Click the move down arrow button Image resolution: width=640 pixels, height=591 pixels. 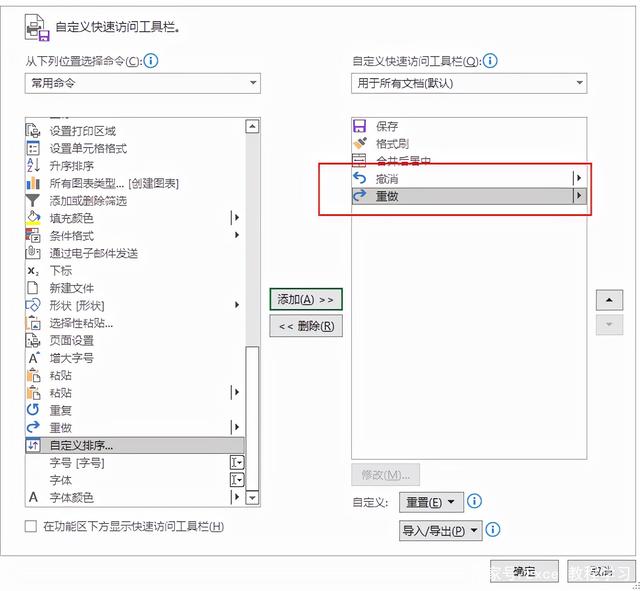(609, 324)
